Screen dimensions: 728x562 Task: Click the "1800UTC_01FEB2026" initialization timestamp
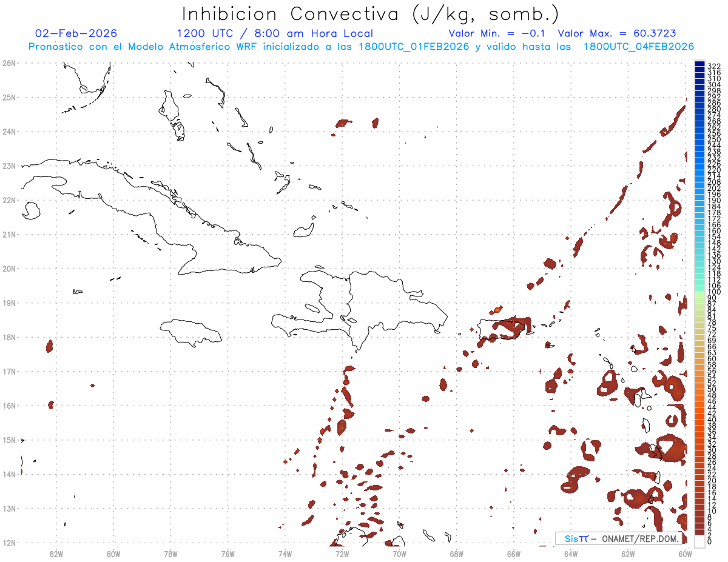tap(414, 47)
